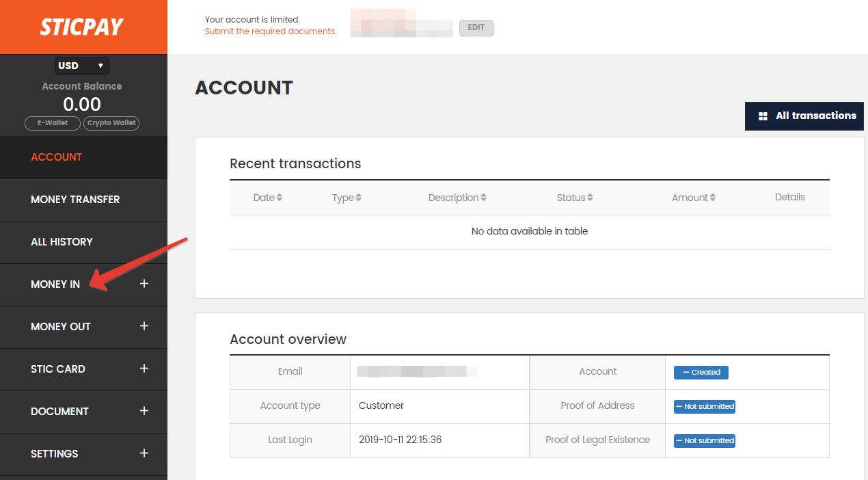Viewport: 868px width, 480px height.
Task: Sort by Description column sort arrows
Action: click(483, 198)
